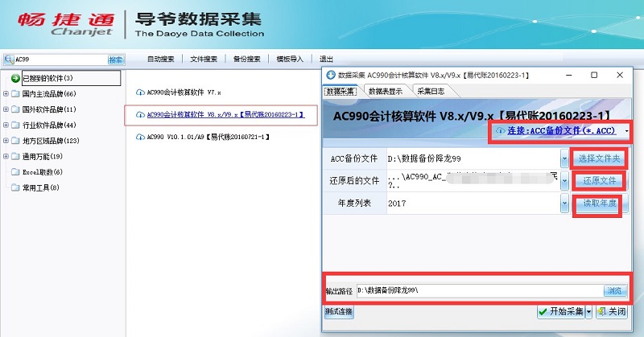This screenshot has width=644, height=337.
Task: Click folder icon of 常用工具(8)
Action: 15,187
